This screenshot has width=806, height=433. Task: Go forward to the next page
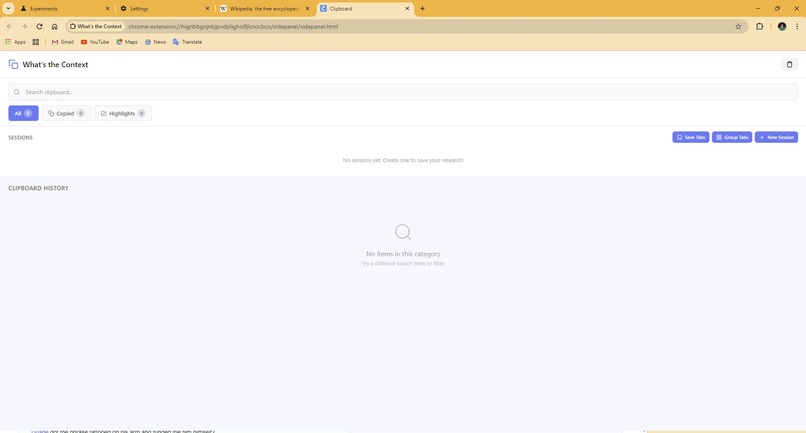pyautogui.click(x=24, y=26)
